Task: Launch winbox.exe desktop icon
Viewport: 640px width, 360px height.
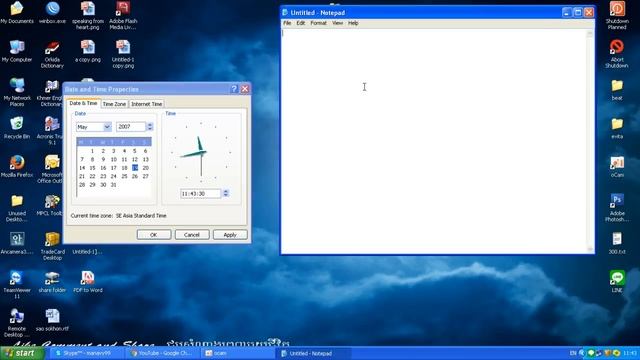Action: click(x=52, y=13)
